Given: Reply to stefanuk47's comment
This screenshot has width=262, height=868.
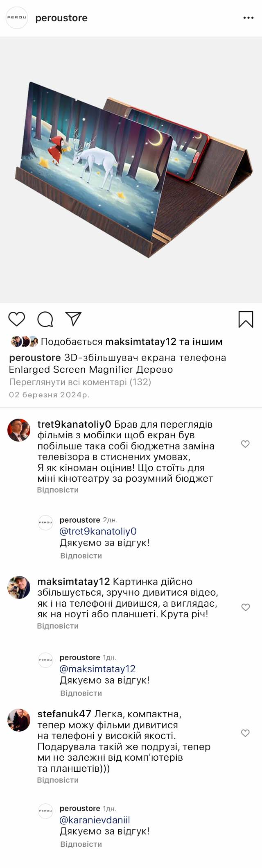Looking at the screenshot, I should tap(58, 780).
